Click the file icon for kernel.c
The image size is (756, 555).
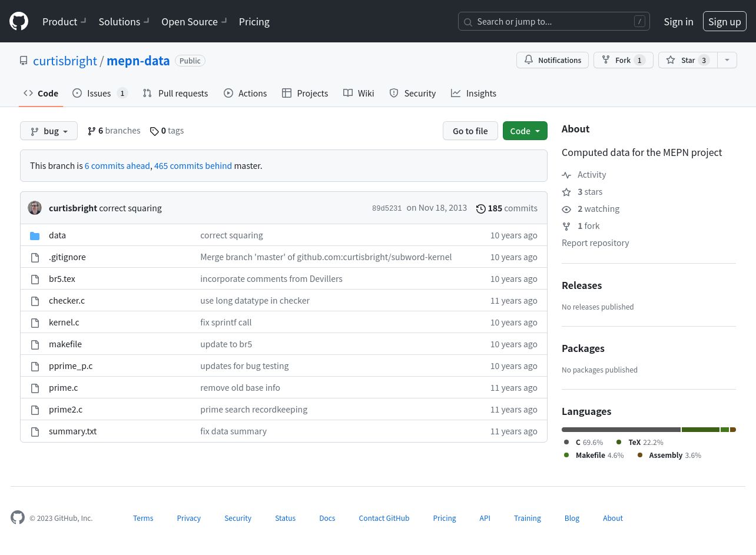(35, 323)
